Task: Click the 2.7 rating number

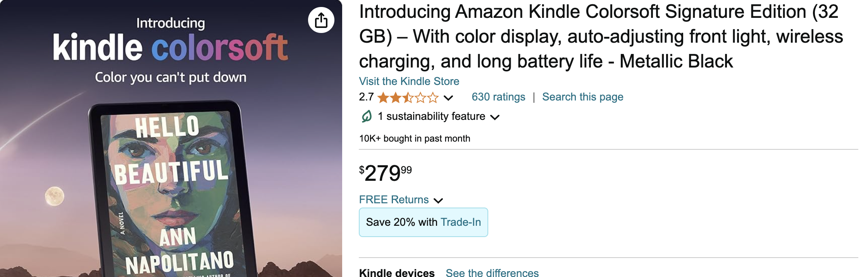Action: click(x=366, y=97)
